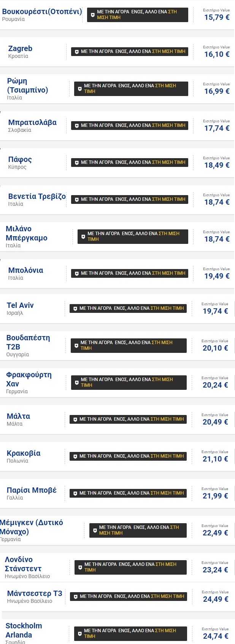Click the promo banner in Μάντσεστερ T3 row
This screenshot has height=644, width=235.
click(x=129, y=596)
